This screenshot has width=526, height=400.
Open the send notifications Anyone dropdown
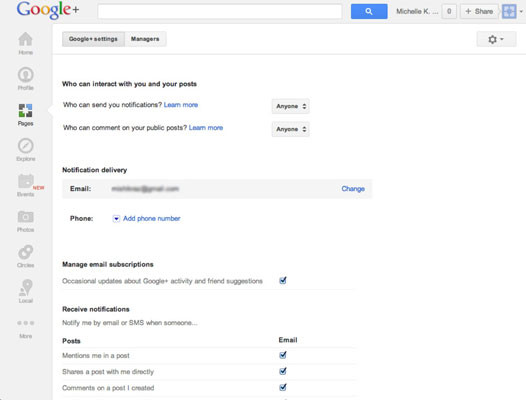click(x=291, y=106)
